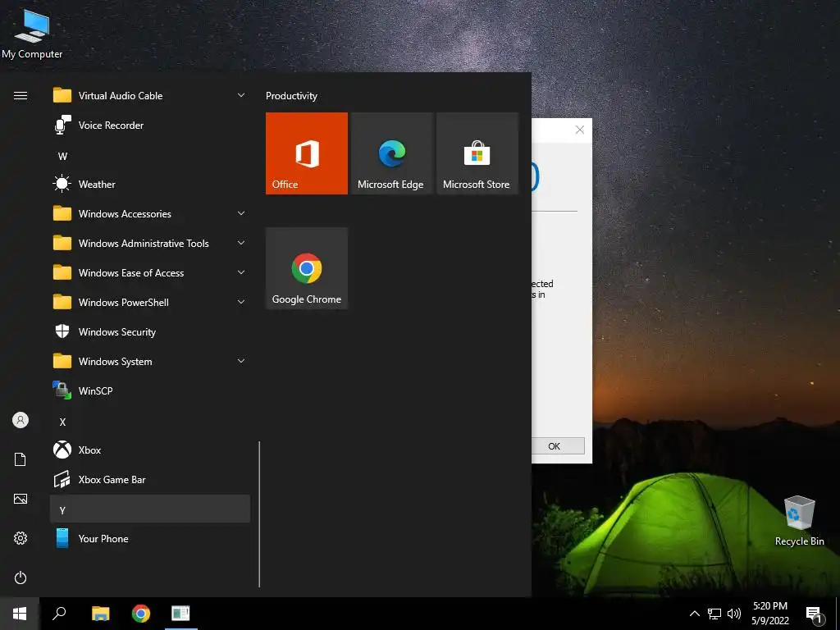
Task: Open Voice Recorder app
Action: [150, 126]
